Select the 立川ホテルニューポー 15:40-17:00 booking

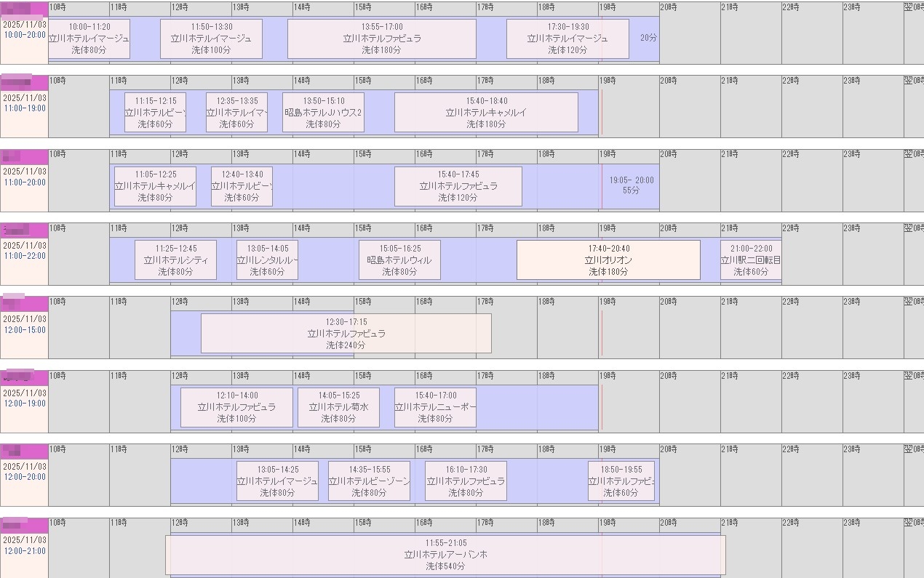[435, 407]
